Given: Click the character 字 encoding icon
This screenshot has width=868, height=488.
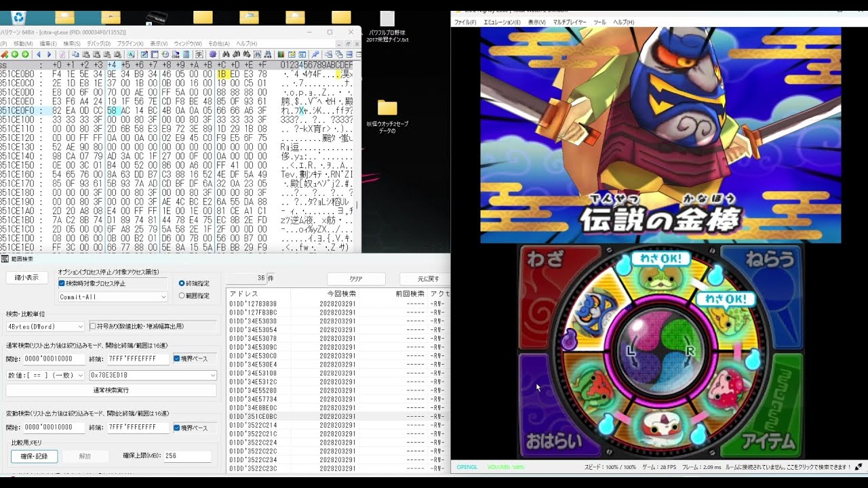Looking at the screenshot, I should (x=199, y=54).
